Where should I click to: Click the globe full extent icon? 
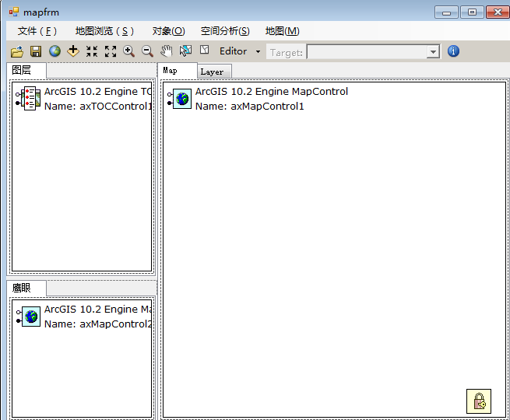(x=55, y=51)
